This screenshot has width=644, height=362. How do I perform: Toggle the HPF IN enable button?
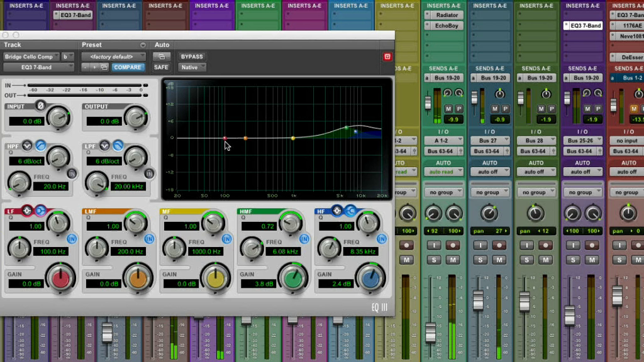pos(71,173)
